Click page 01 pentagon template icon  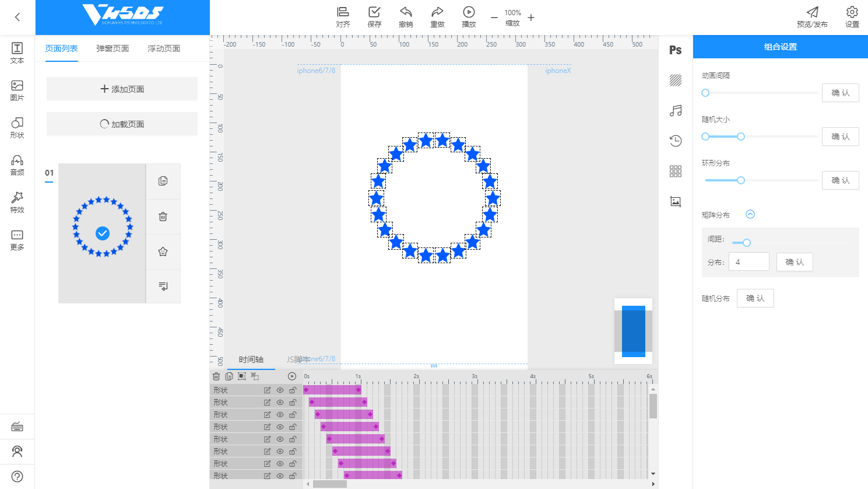tap(163, 252)
